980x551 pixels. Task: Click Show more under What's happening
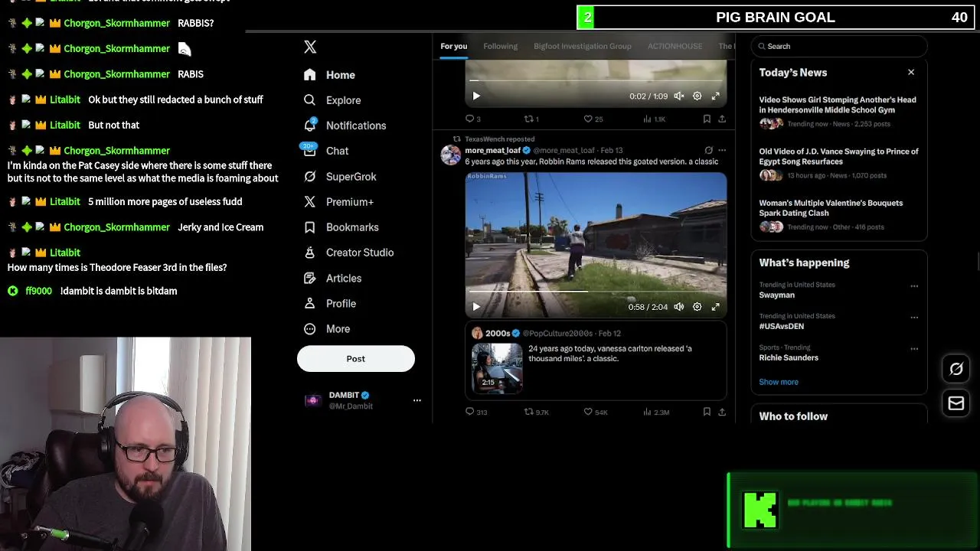point(779,382)
